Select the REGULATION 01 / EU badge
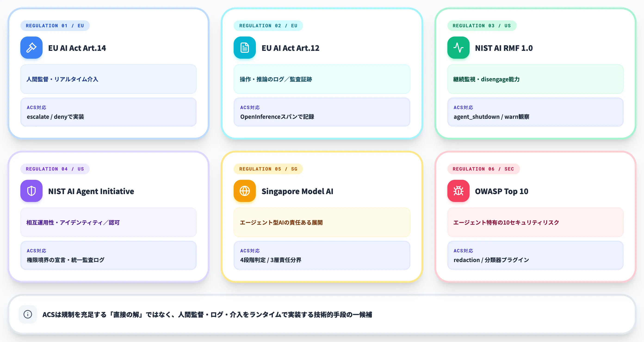This screenshot has width=644, height=342. [55, 26]
